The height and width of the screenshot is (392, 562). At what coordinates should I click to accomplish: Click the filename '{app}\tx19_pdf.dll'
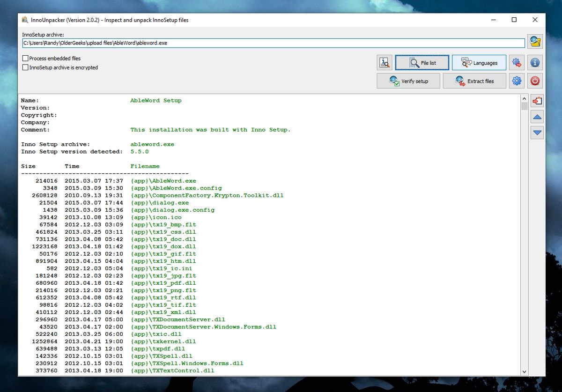point(163,283)
